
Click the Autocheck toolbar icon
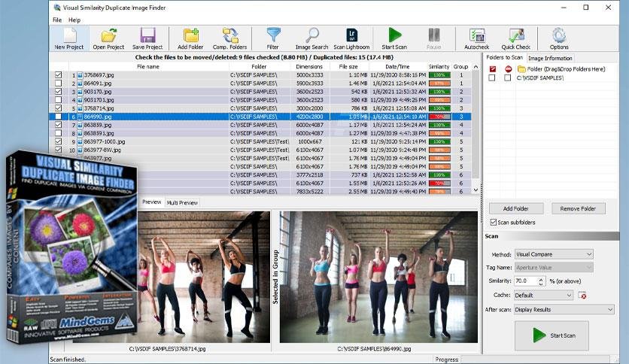pyautogui.click(x=476, y=39)
